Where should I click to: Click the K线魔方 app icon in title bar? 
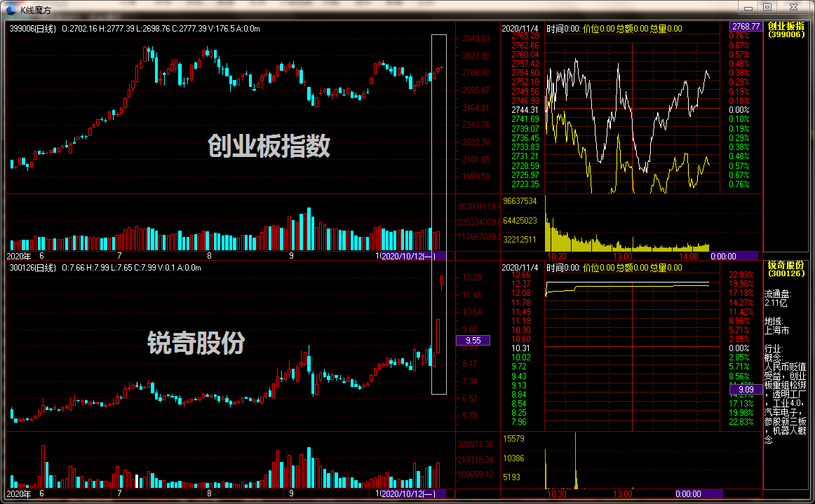pos(11,9)
